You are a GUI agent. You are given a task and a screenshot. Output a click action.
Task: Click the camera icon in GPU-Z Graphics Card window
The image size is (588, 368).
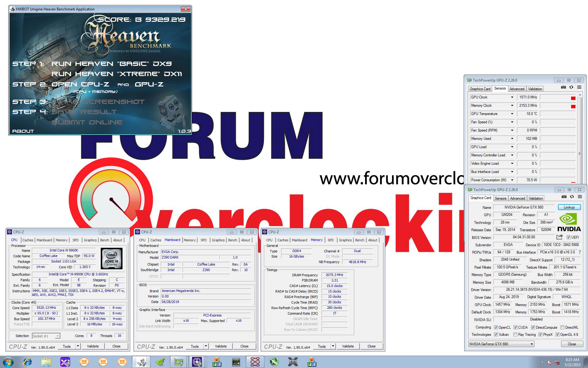(564, 197)
